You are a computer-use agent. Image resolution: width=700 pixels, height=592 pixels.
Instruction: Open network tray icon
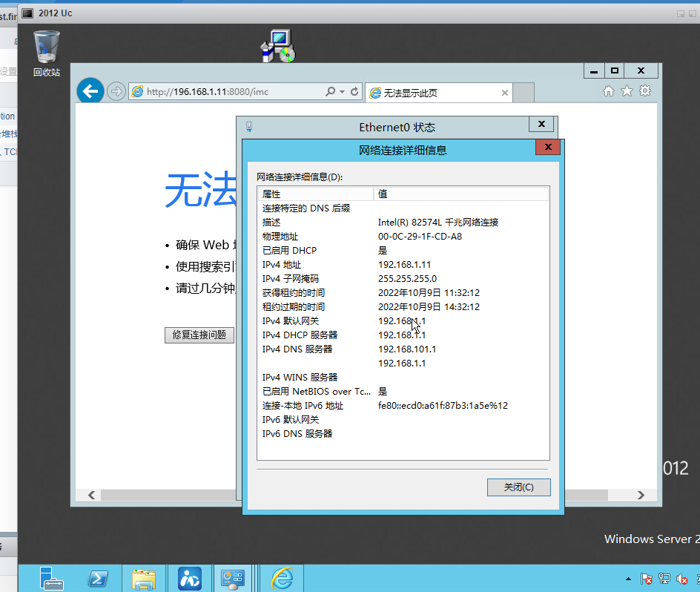(664, 579)
